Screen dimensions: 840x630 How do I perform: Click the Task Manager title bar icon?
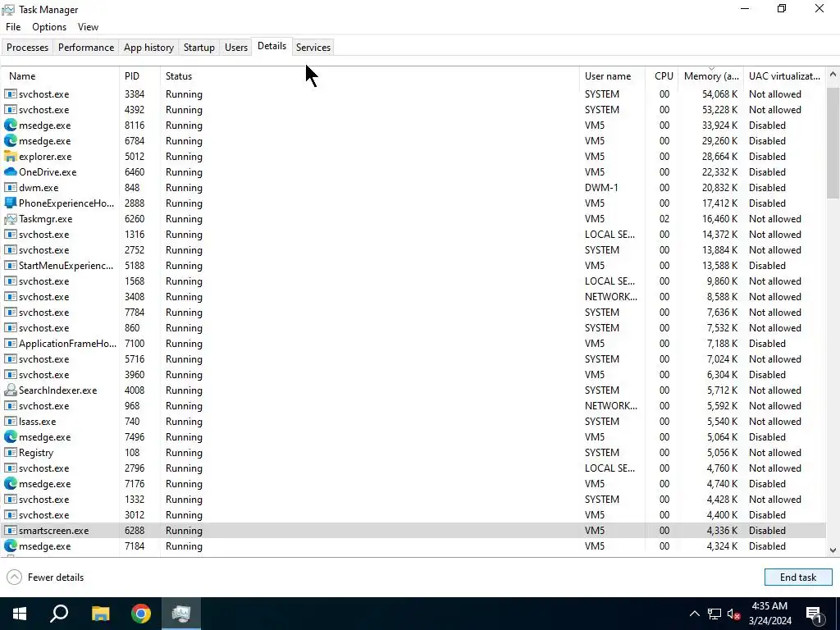click(x=8, y=10)
